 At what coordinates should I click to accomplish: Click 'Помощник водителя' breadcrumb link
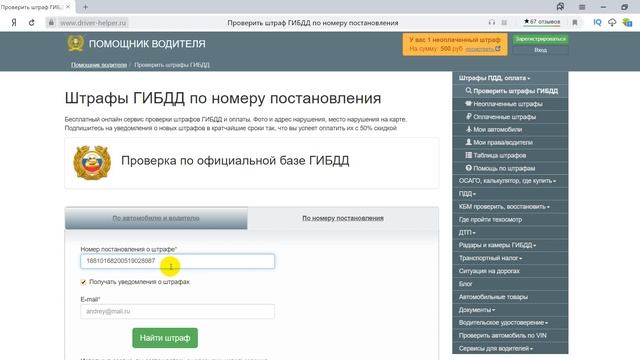coord(99,65)
